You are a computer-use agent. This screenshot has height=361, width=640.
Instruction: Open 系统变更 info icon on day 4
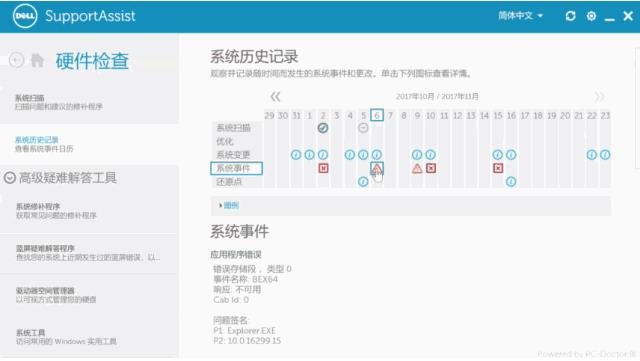350,155
